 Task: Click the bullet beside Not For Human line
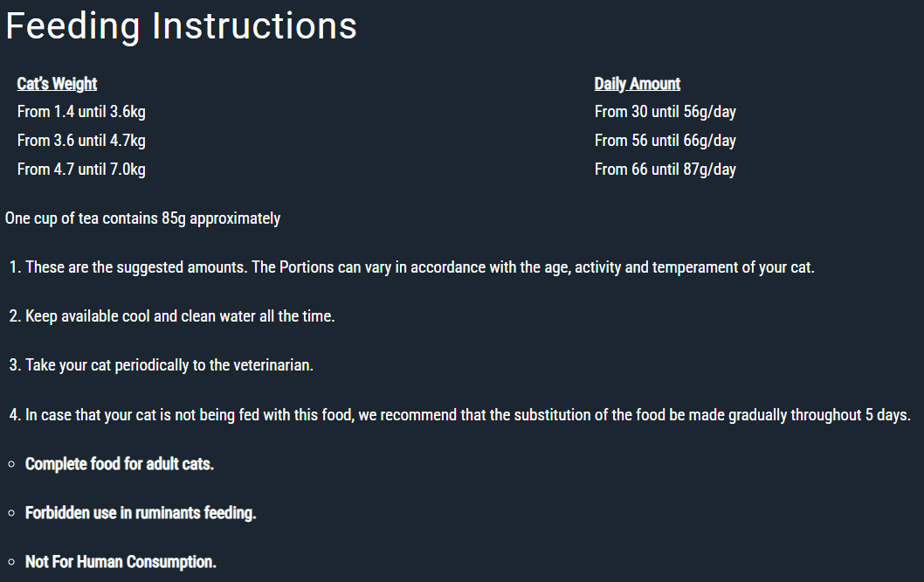[11, 563]
